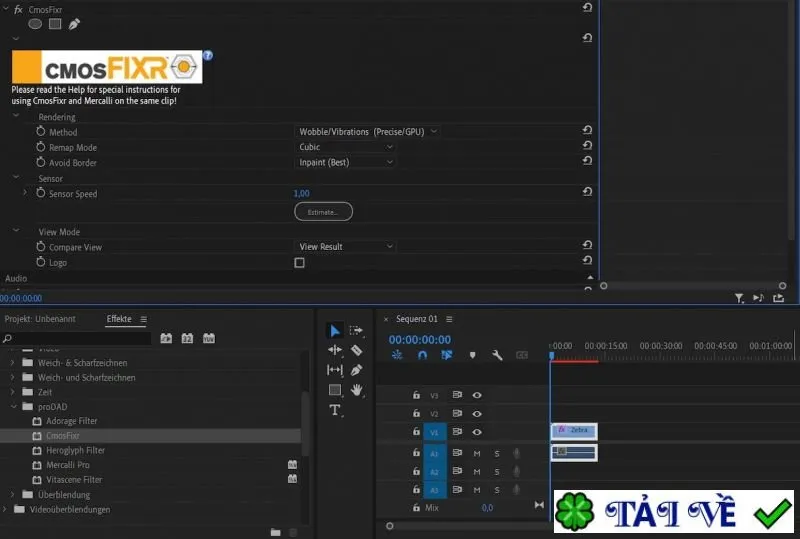Select the Hand tool
This screenshot has width=800, height=539.
tap(356, 390)
